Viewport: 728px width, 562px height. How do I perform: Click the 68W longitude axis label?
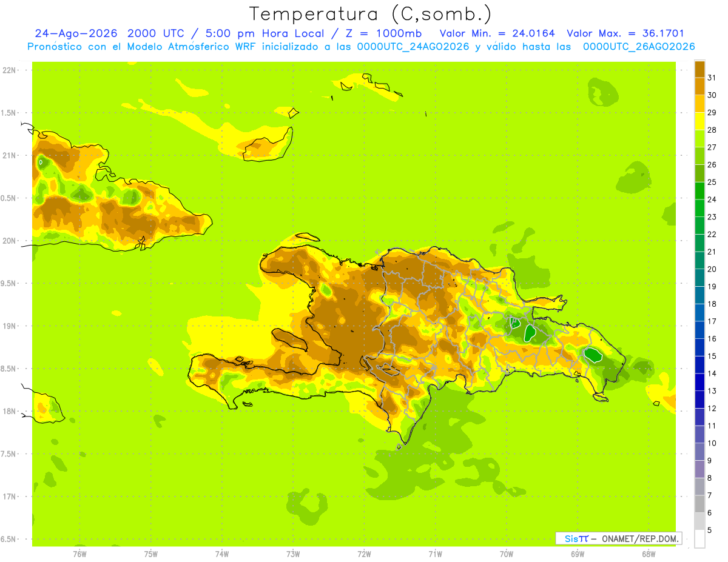point(648,553)
